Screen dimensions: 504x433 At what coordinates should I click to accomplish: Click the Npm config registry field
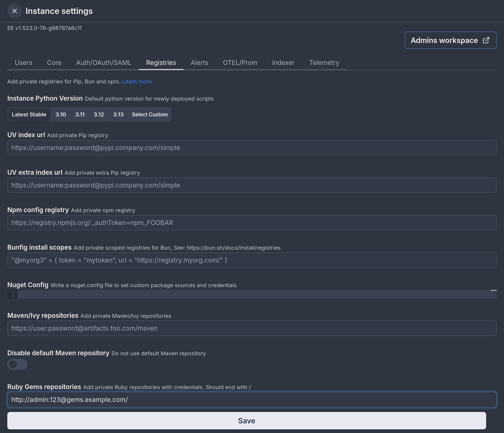[252, 222]
